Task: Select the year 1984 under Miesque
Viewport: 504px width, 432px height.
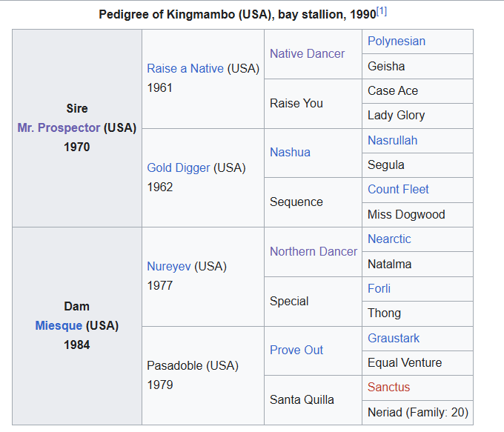Action: 77,345
